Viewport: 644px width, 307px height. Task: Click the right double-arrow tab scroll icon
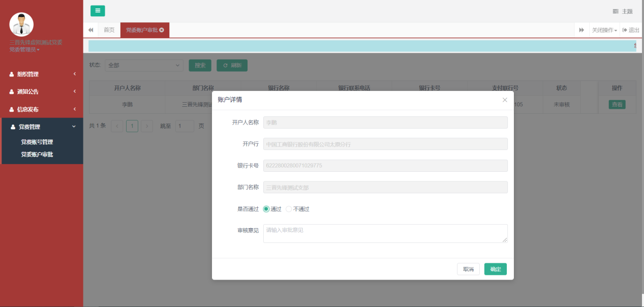tap(581, 30)
